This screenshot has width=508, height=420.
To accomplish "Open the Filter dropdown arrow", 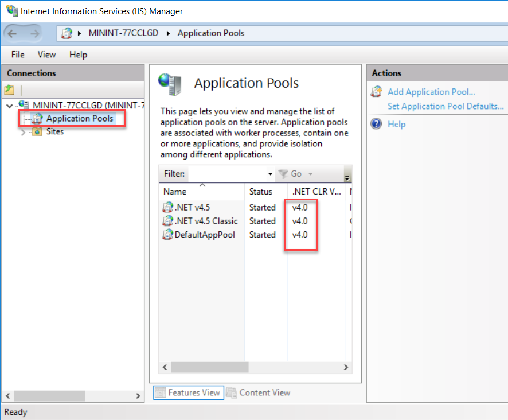I will (270, 174).
